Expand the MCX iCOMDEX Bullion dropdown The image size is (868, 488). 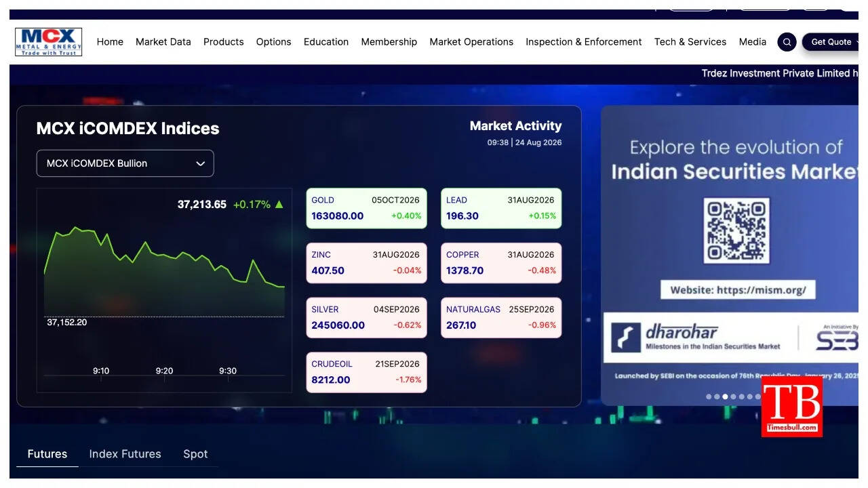point(125,163)
